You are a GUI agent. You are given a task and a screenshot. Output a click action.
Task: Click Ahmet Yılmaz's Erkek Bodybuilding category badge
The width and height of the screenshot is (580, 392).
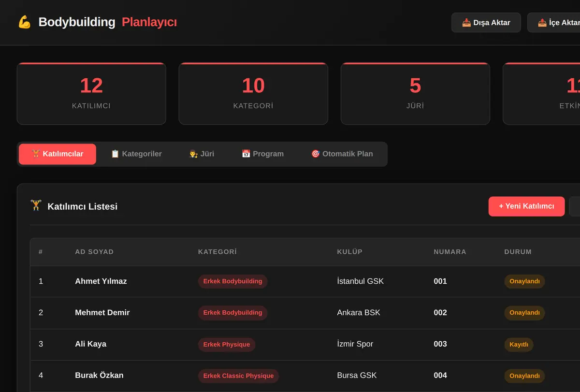pyautogui.click(x=232, y=281)
